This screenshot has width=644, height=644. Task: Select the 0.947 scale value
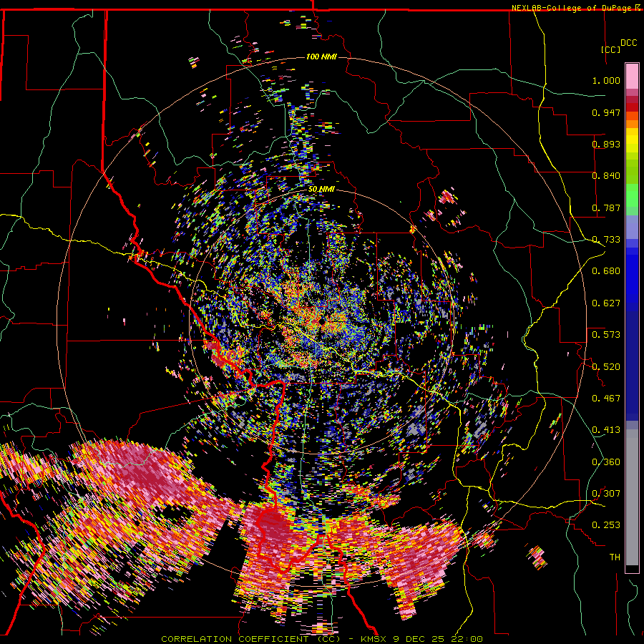click(x=606, y=112)
